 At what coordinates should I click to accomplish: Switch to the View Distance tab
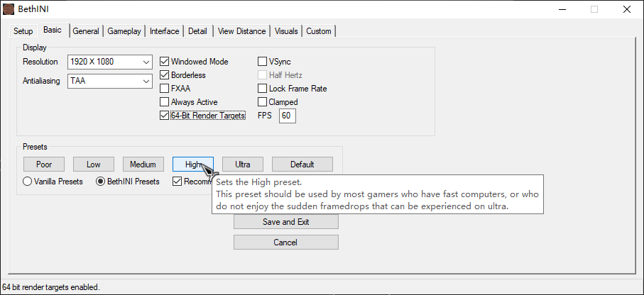point(241,31)
